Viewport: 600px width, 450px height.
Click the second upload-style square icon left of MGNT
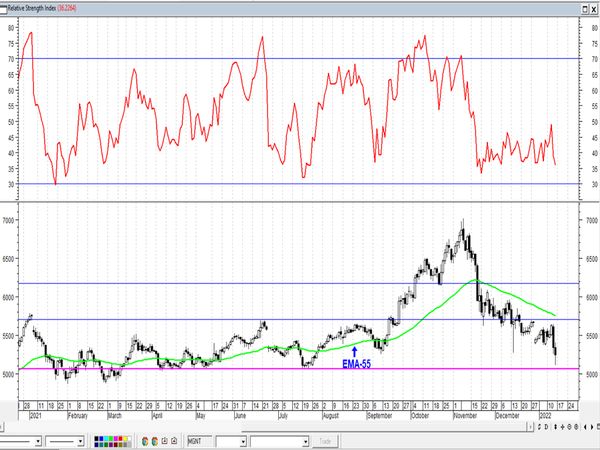(x=174, y=441)
